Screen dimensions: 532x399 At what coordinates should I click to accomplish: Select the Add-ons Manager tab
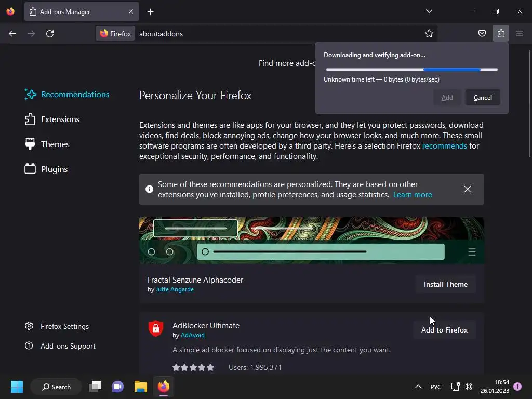[x=82, y=11]
